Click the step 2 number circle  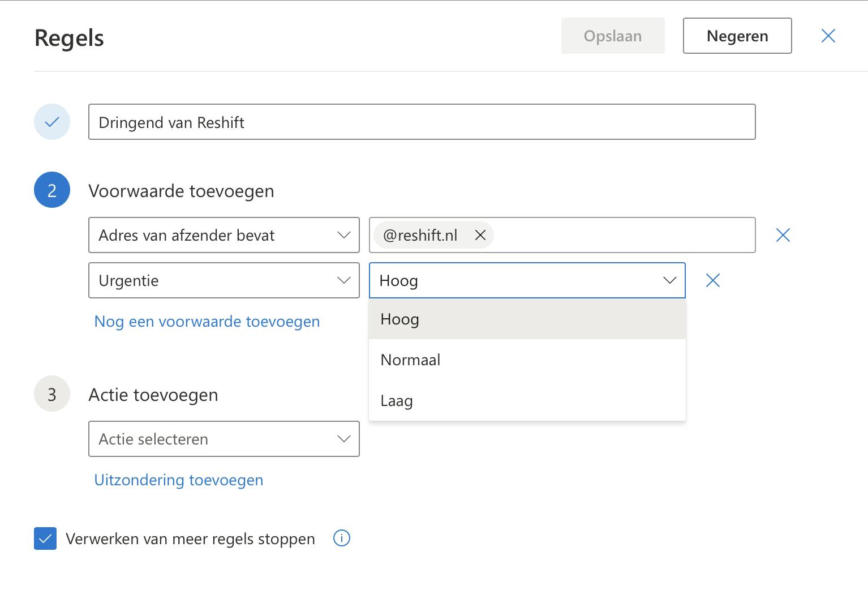coord(52,190)
